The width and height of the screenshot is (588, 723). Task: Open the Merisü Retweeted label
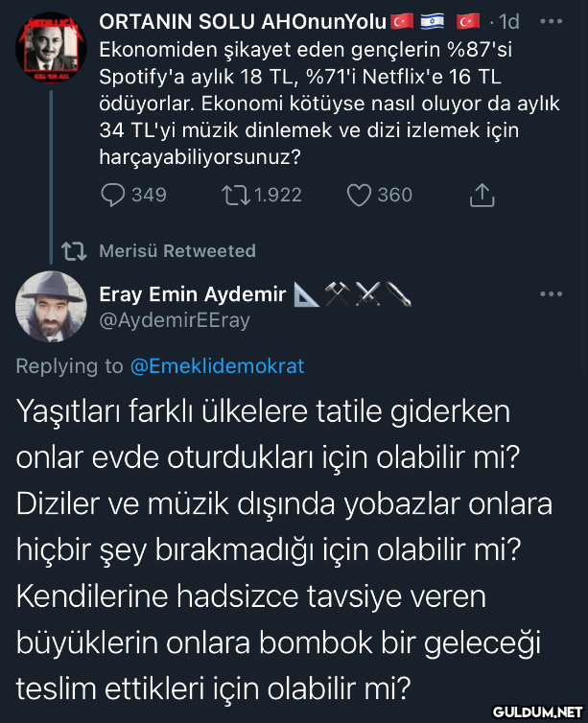177,251
